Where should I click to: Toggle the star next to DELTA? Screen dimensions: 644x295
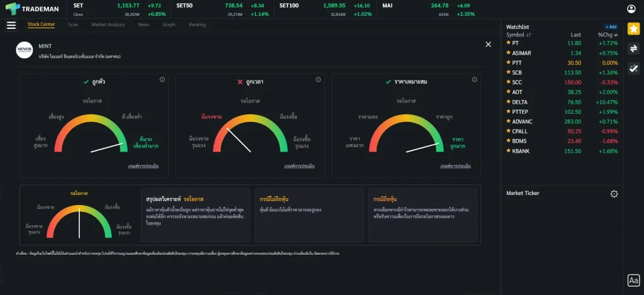(x=509, y=102)
